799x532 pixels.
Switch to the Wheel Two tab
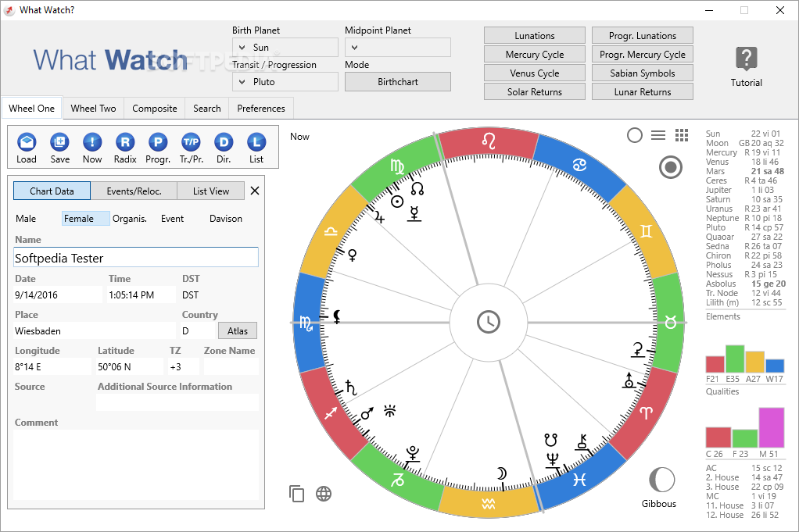pyautogui.click(x=93, y=109)
